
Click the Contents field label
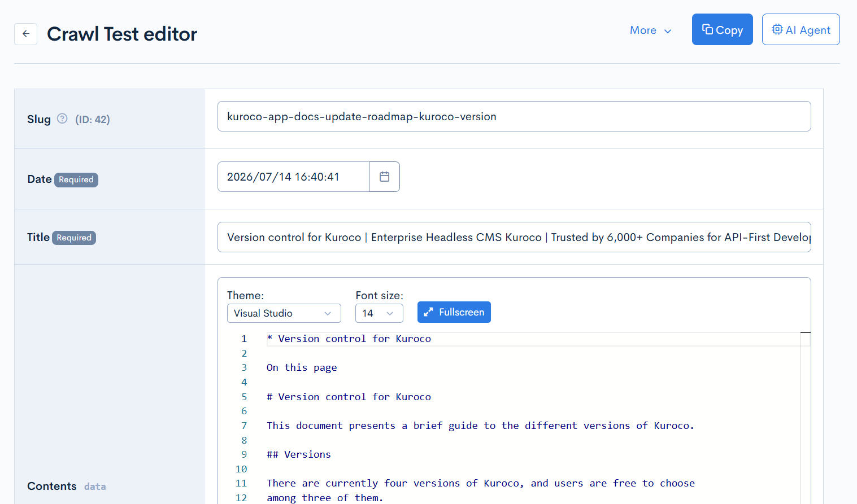52,486
